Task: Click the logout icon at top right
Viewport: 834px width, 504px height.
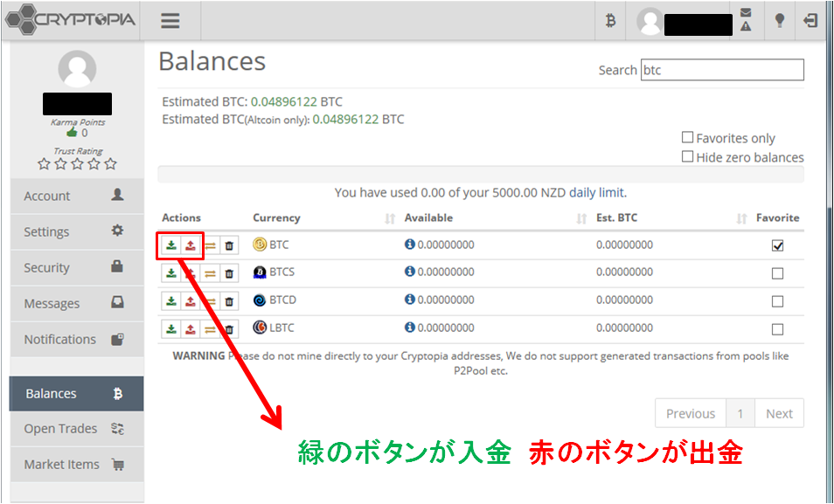Action: click(x=810, y=21)
